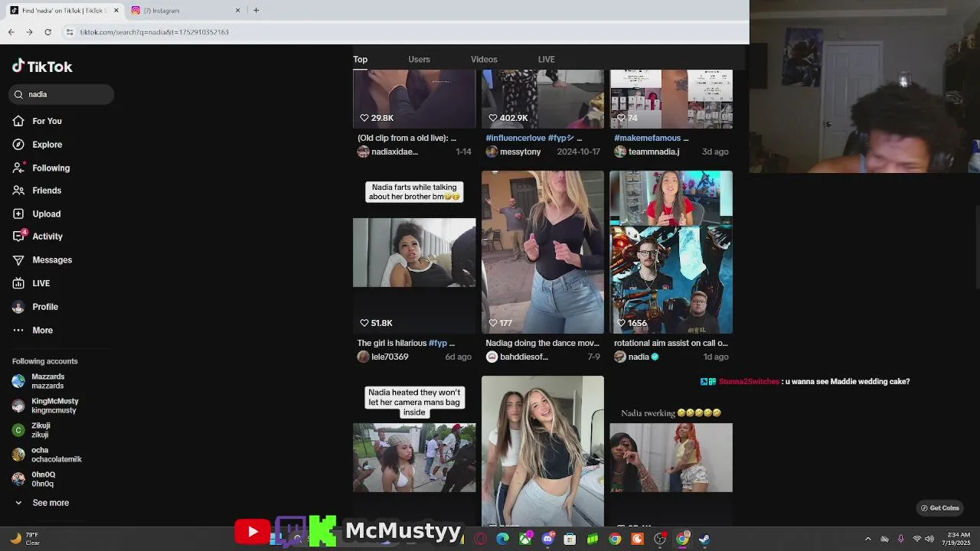This screenshot has width=980, height=551.
Task: Click the weather widget on taskbar
Action: (24, 539)
